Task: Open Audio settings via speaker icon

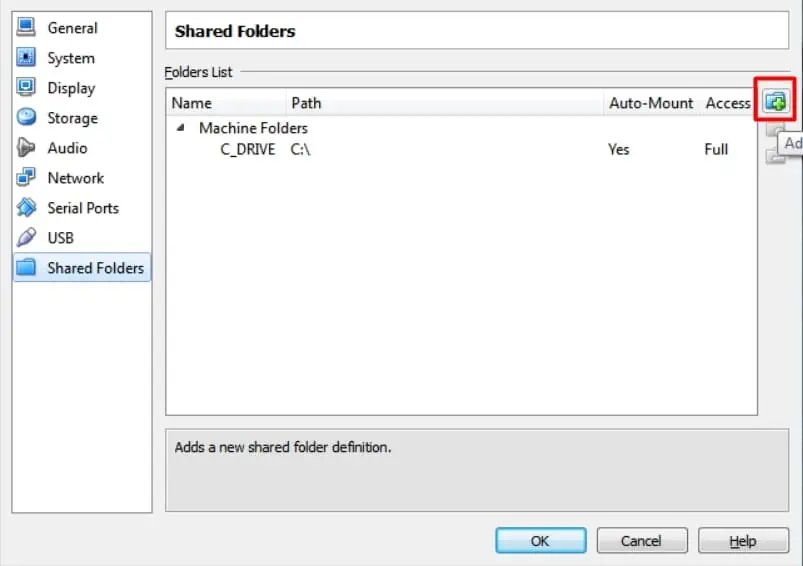Action: [27, 148]
